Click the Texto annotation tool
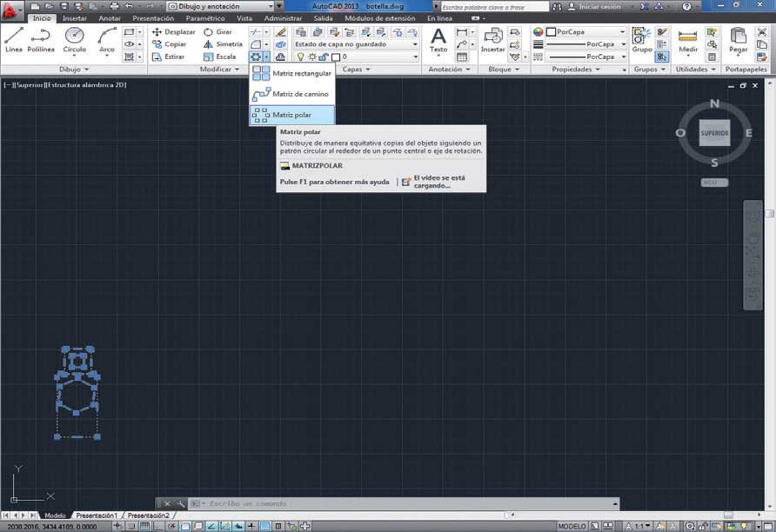Screen dimensions: 776x532 coord(438,40)
